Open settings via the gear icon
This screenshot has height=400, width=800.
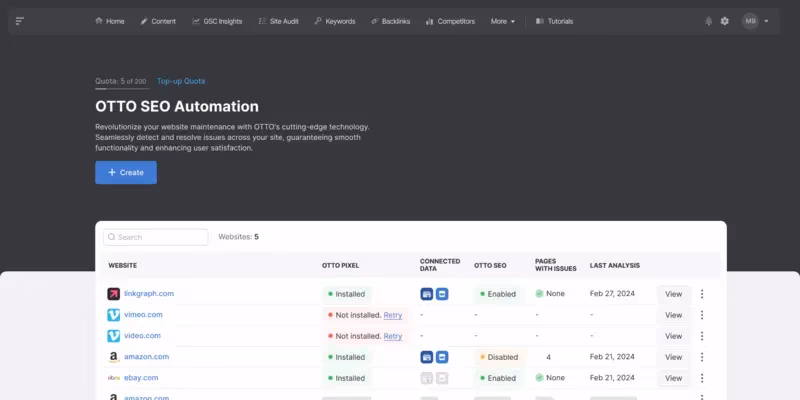[x=725, y=21]
